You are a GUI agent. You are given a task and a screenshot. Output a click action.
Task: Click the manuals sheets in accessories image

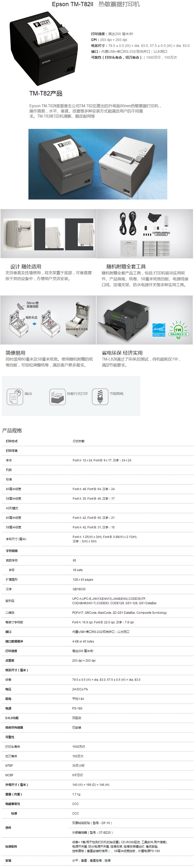pos(156,249)
